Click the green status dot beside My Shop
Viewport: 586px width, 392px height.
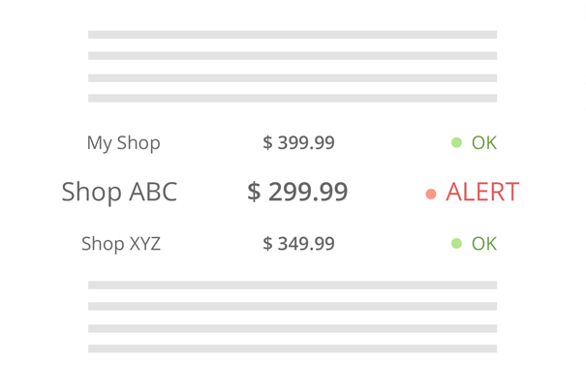click(456, 142)
